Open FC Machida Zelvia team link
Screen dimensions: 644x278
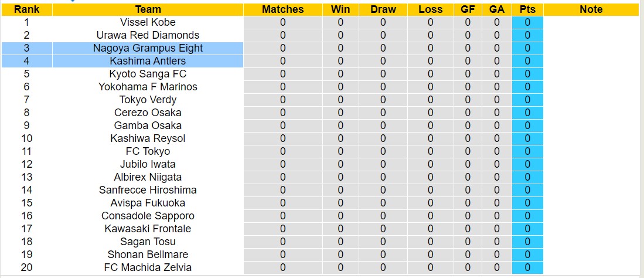coord(148,267)
